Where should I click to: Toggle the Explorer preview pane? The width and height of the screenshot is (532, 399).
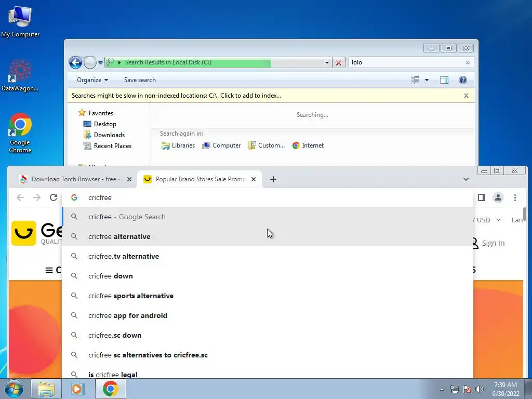coord(444,80)
